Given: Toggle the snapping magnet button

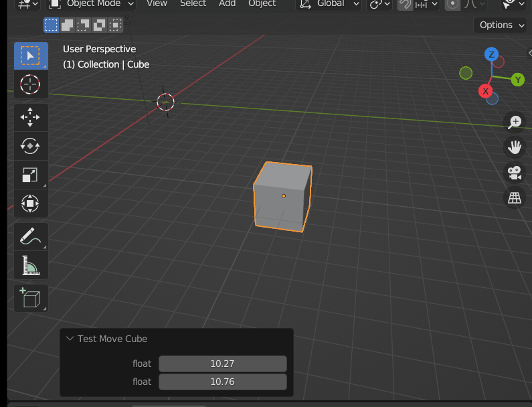Looking at the screenshot, I should [405, 4].
